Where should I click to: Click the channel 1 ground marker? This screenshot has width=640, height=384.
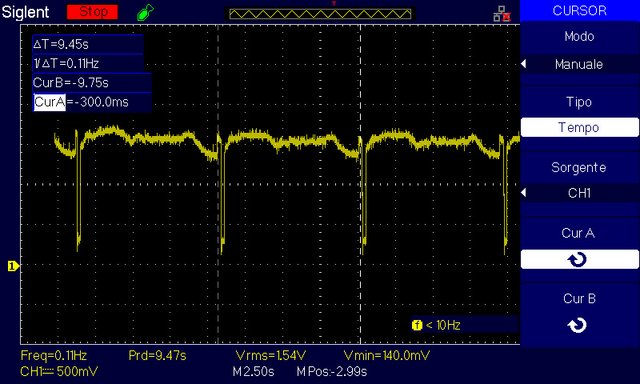[13, 266]
